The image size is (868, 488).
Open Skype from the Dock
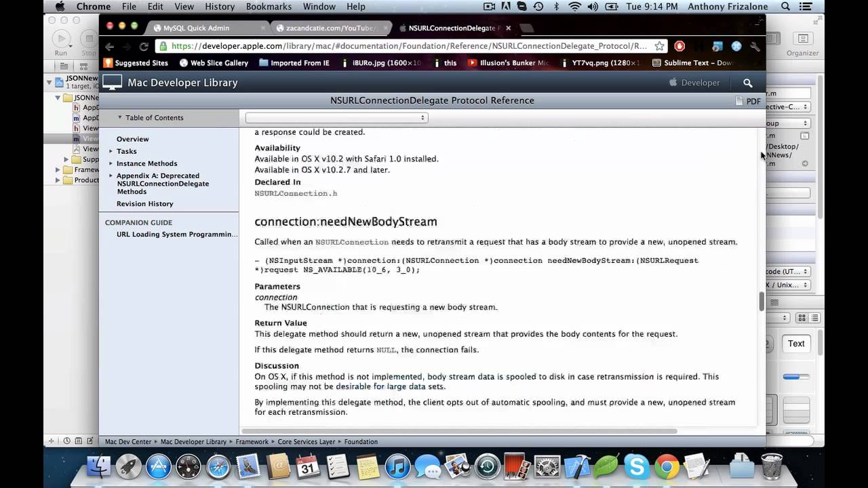click(637, 466)
